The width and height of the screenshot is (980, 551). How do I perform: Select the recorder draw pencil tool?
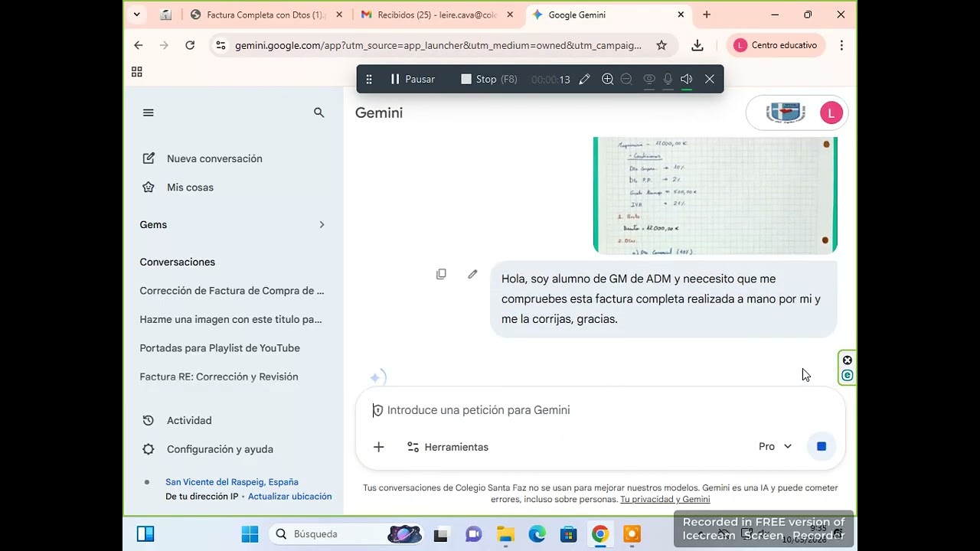tap(584, 79)
